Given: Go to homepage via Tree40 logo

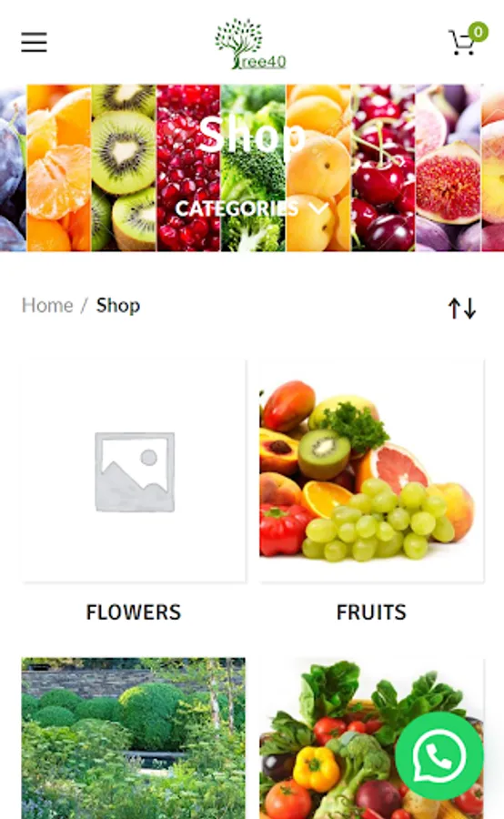Looking at the screenshot, I should 250,44.
